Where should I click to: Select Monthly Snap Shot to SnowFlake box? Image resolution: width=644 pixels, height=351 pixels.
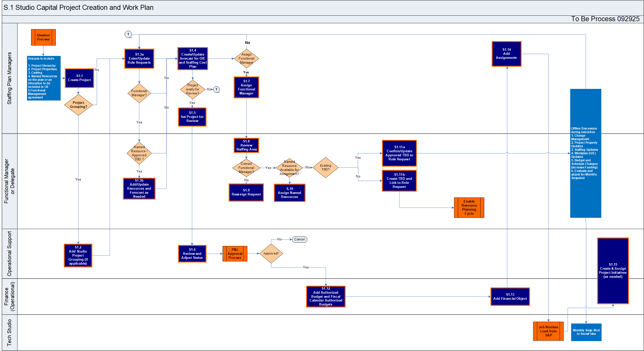point(586,332)
